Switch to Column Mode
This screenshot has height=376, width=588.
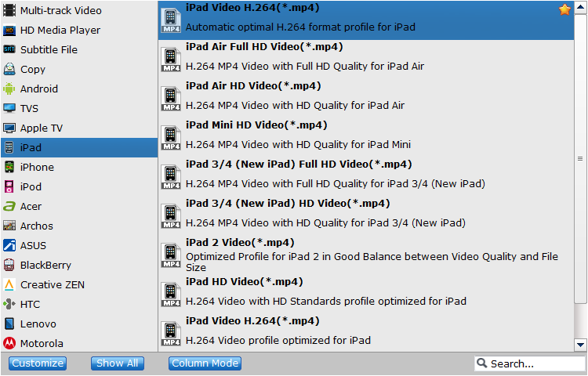click(205, 363)
